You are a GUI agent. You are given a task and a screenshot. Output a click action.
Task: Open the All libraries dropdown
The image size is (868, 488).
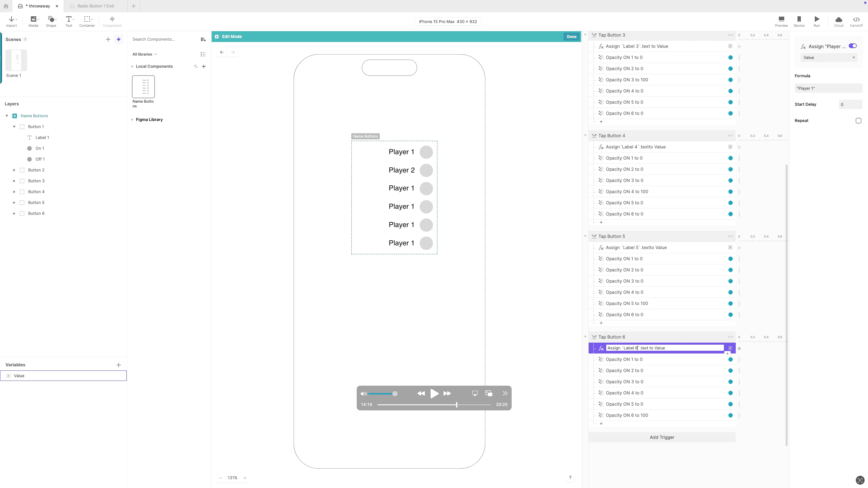144,54
